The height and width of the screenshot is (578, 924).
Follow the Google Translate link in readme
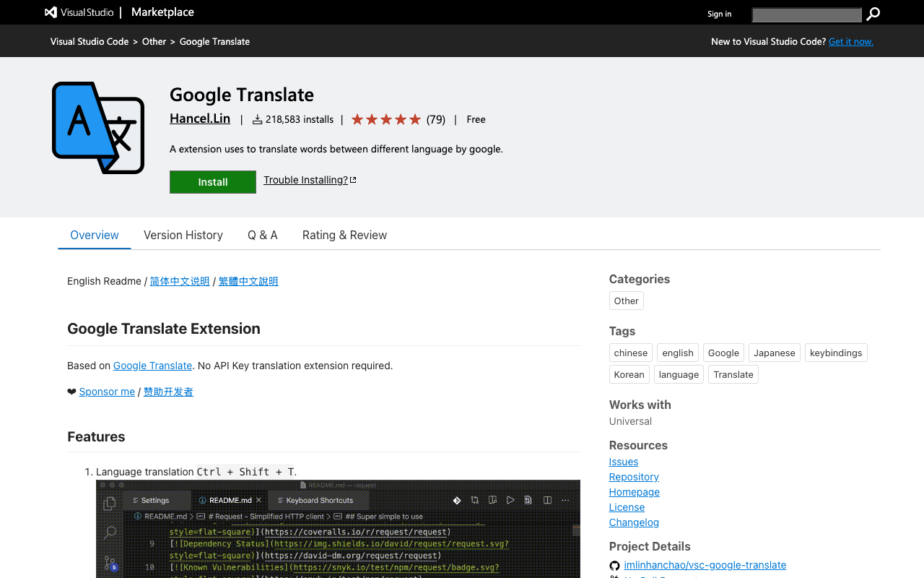pyautogui.click(x=152, y=366)
